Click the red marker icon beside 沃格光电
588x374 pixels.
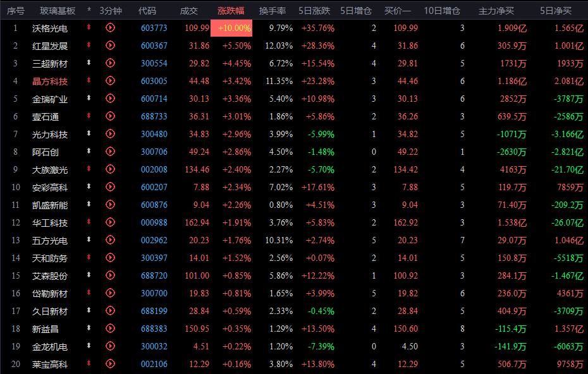[x=89, y=27]
